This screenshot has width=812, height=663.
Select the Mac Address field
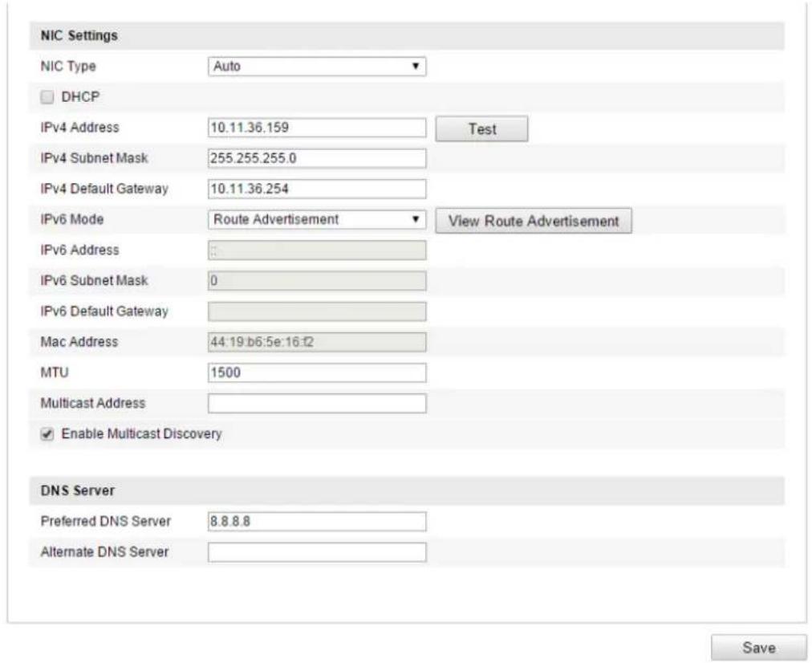pos(317,342)
